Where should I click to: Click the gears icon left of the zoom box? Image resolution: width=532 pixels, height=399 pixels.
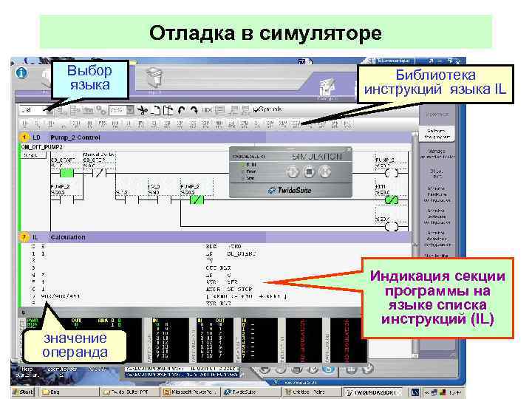point(100,110)
